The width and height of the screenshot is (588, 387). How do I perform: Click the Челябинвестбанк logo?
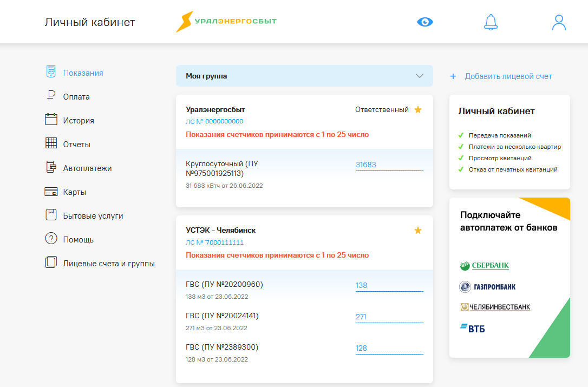(495, 307)
